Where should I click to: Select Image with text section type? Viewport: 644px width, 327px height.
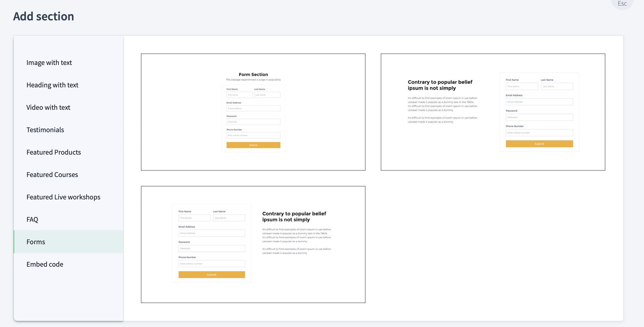[49, 63]
